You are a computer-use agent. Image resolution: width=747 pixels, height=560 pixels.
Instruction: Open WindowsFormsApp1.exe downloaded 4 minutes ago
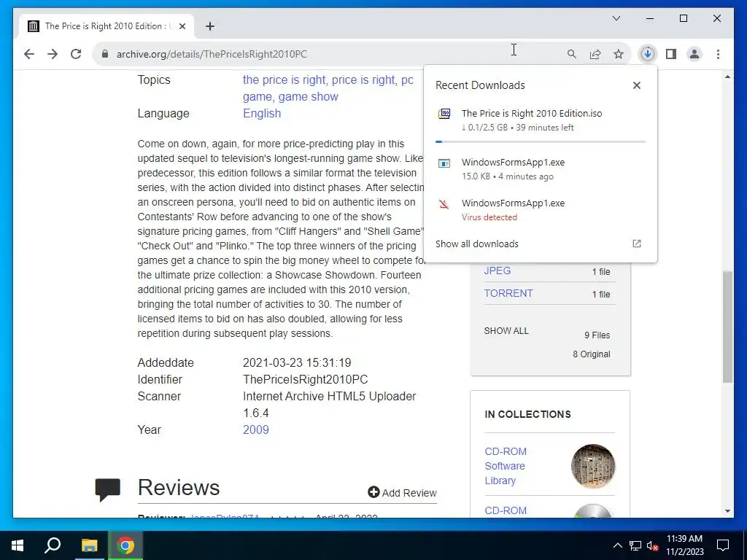click(x=541, y=169)
